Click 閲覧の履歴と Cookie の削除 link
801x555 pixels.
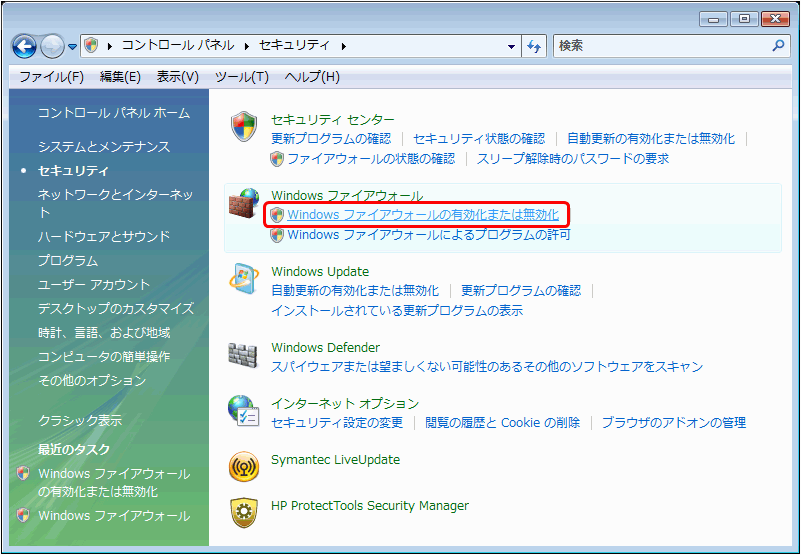tap(503, 423)
